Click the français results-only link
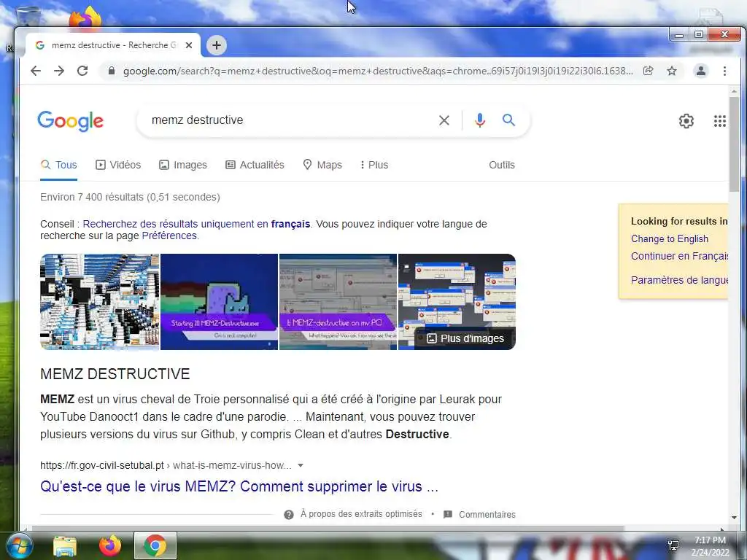 click(x=196, y=224)
